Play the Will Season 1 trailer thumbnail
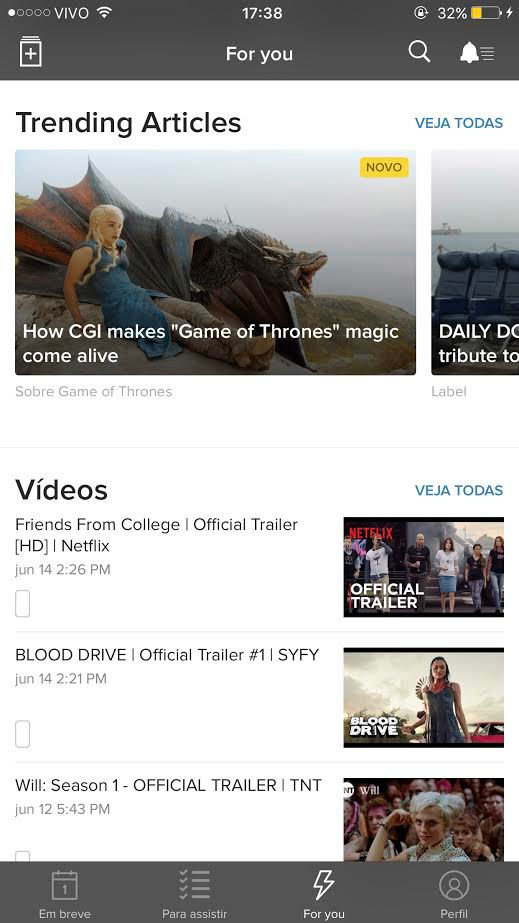 (x=424, y=820)
